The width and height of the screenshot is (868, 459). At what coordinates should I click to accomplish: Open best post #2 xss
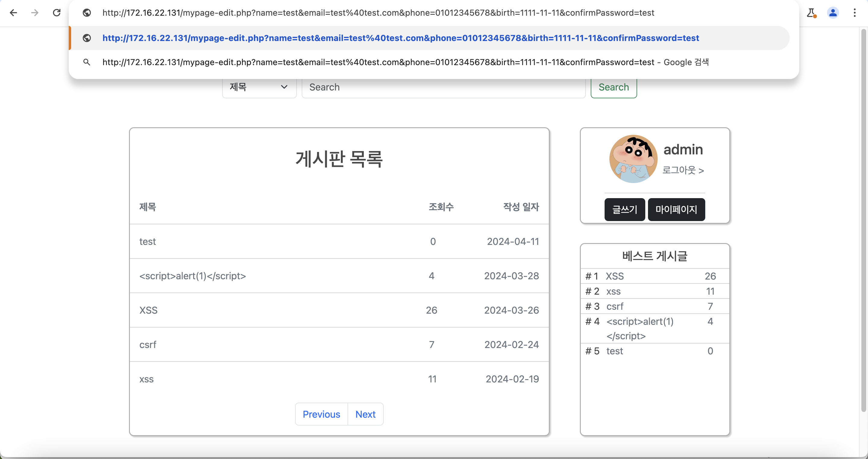613,291
